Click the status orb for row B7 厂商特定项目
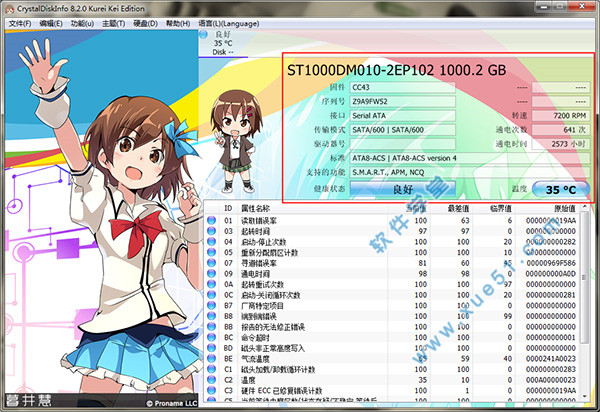Screen dimensions: 600x412 [211, 305]
